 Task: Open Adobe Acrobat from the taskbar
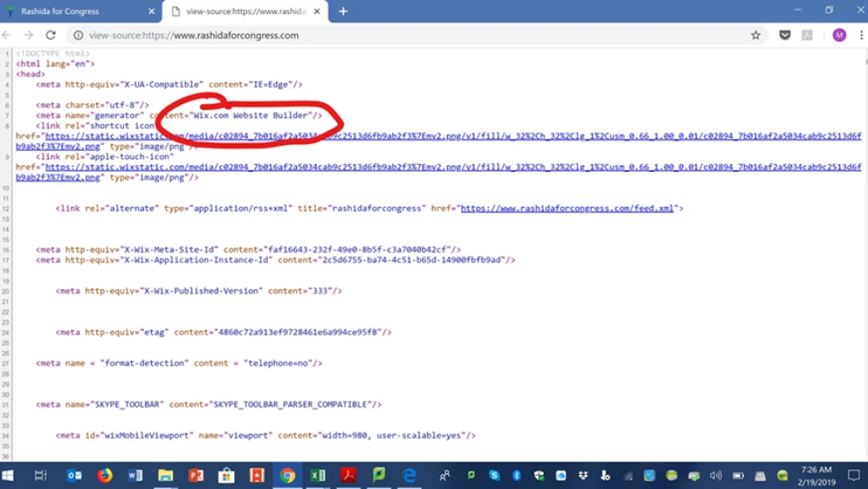pyautogui.click(x=348, y=475)
